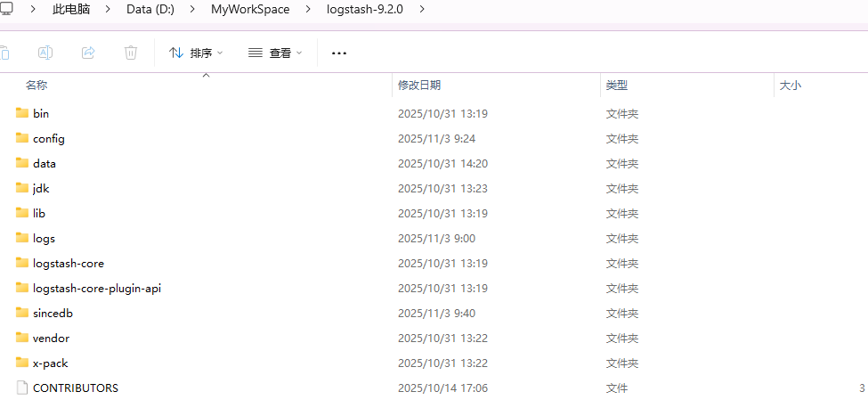This screenshot has height=400, width=868.
Task: Expand chevron before 此电脑 breadcrumb
Action: 34,10
